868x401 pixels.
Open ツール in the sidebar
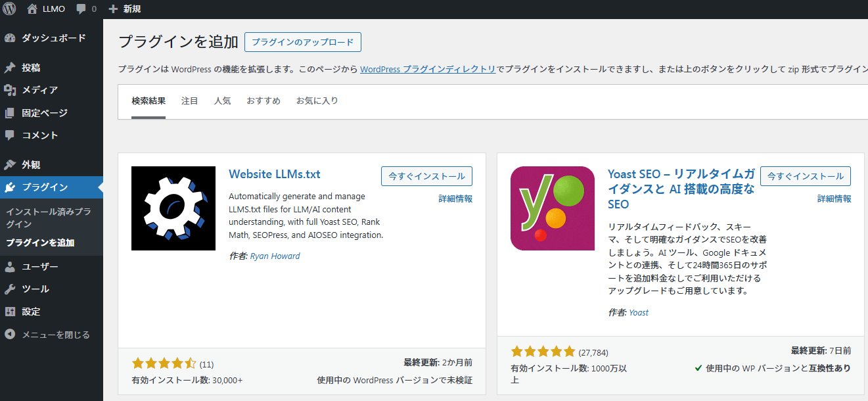point(35,289)
